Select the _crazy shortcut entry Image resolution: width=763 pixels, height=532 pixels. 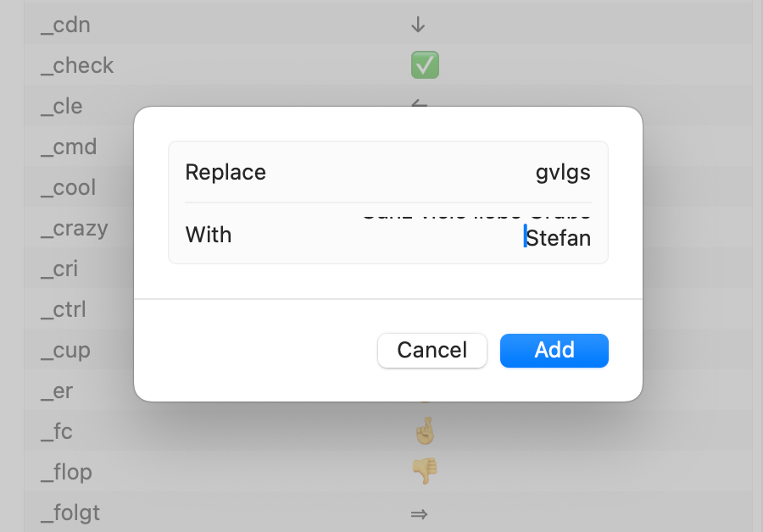point(74,228)
